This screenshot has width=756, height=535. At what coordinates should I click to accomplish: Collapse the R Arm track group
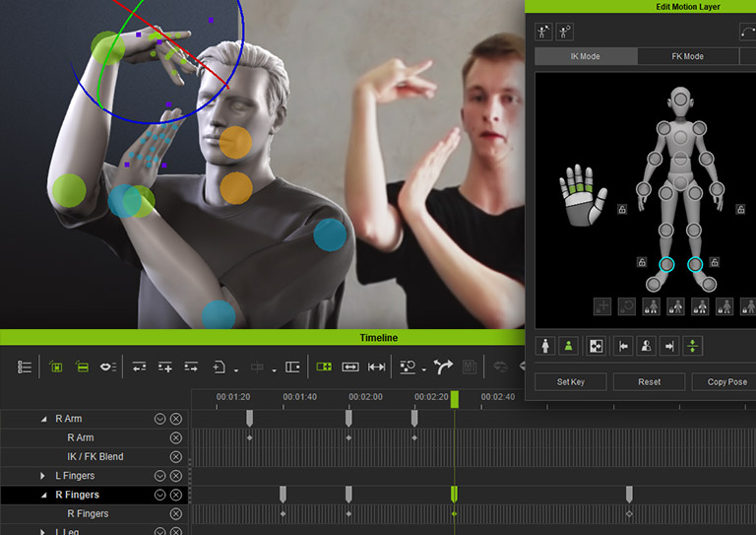pyautogui.click(x=43, y=420)
